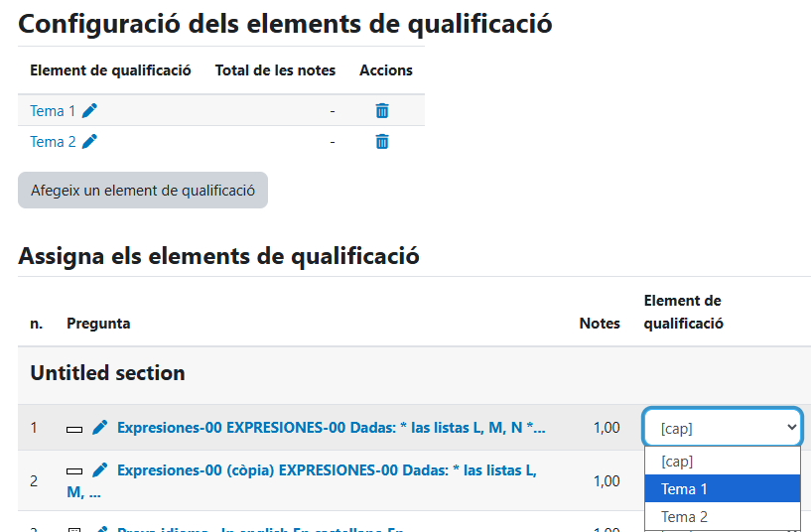811x532 pixels.
Task: Click question type icon for question 1
Action: (74, 429)
